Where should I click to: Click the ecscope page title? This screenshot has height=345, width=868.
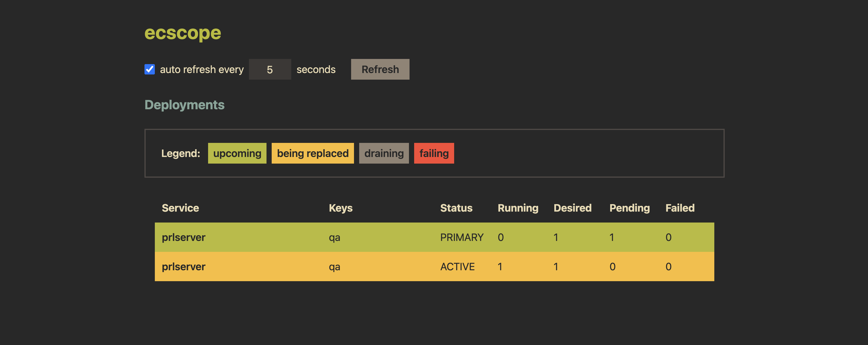[183, 33]
